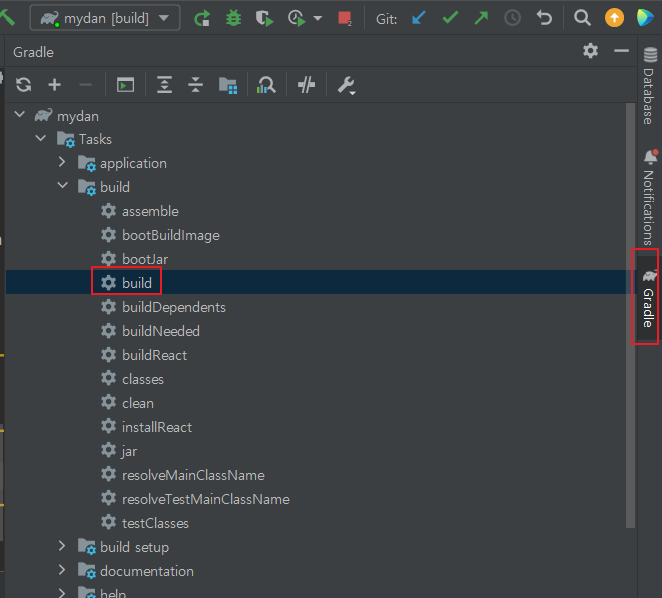This screenshot has height=598, width=662.
Task: Select the buildReact task
Action: [x=154, y=355]
